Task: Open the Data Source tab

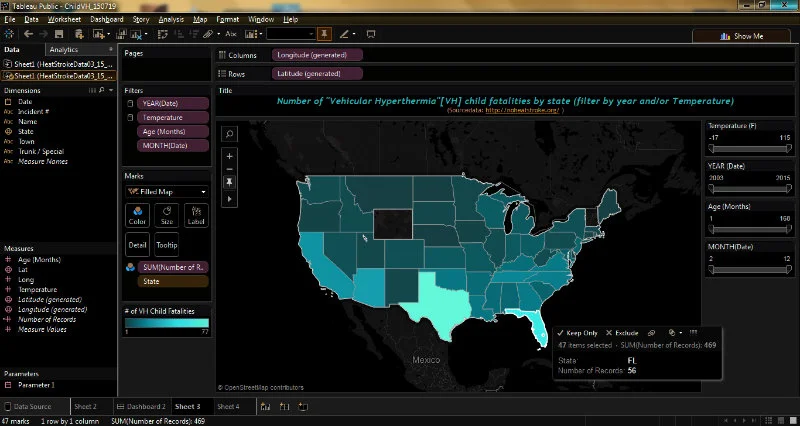Action: [x=28, y=407]
